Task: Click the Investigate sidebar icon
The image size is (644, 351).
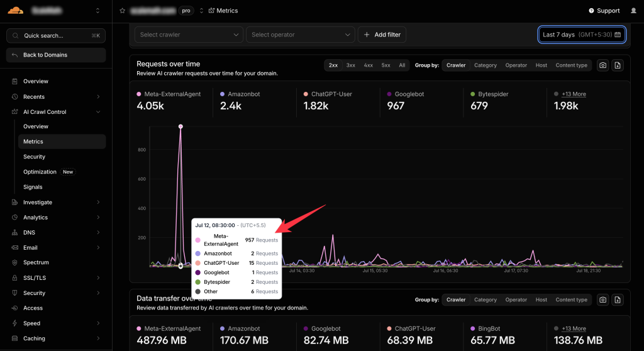Action: (15, 202)
